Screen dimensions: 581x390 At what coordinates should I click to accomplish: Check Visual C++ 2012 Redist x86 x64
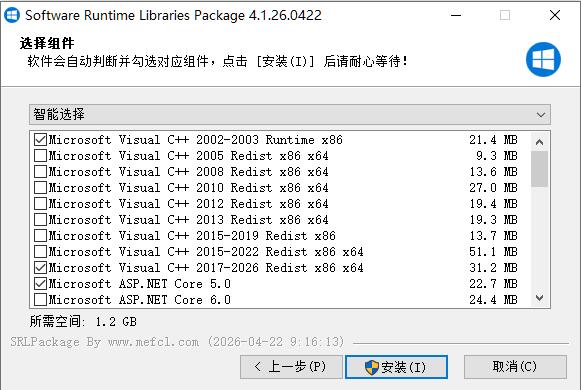40,204
